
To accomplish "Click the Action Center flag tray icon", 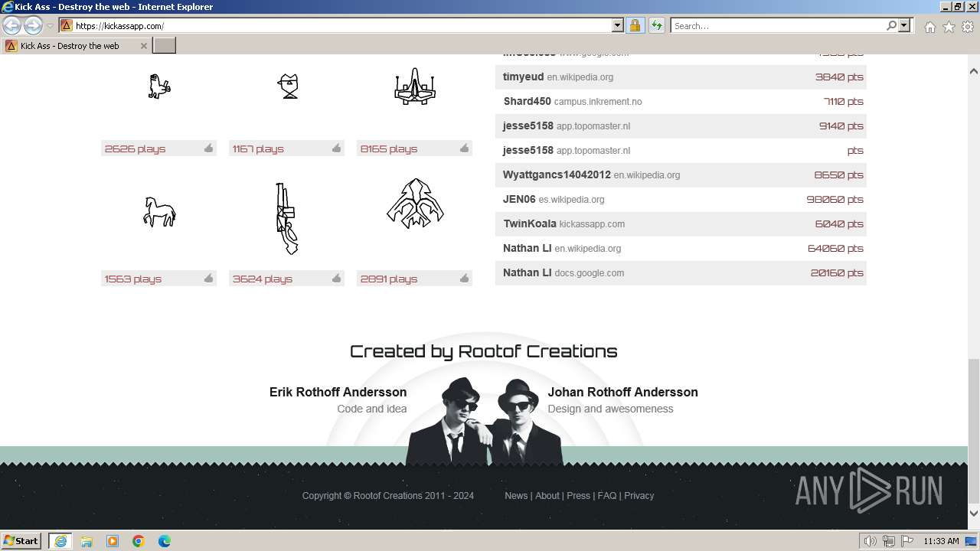I will (x=906, y=541).
